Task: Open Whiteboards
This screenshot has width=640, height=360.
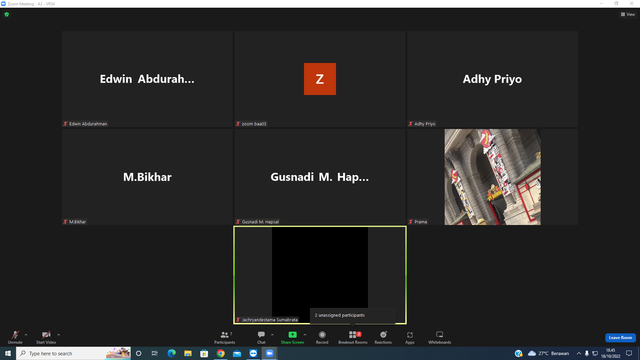Action: [x=440, y=337]
